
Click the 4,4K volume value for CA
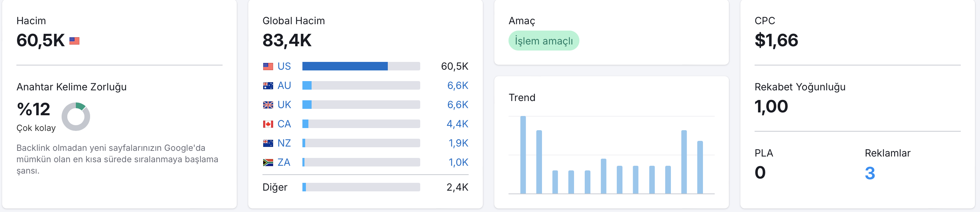[x=457, y=124]
